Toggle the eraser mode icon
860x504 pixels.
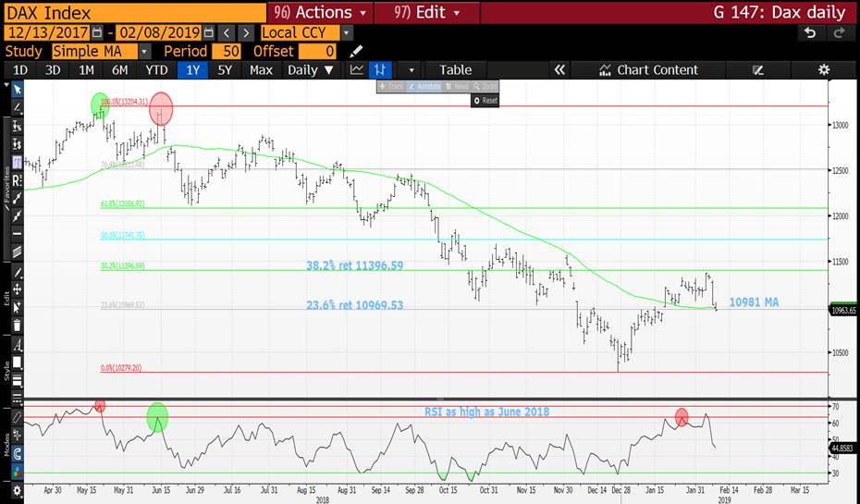(x=17, y=417)
